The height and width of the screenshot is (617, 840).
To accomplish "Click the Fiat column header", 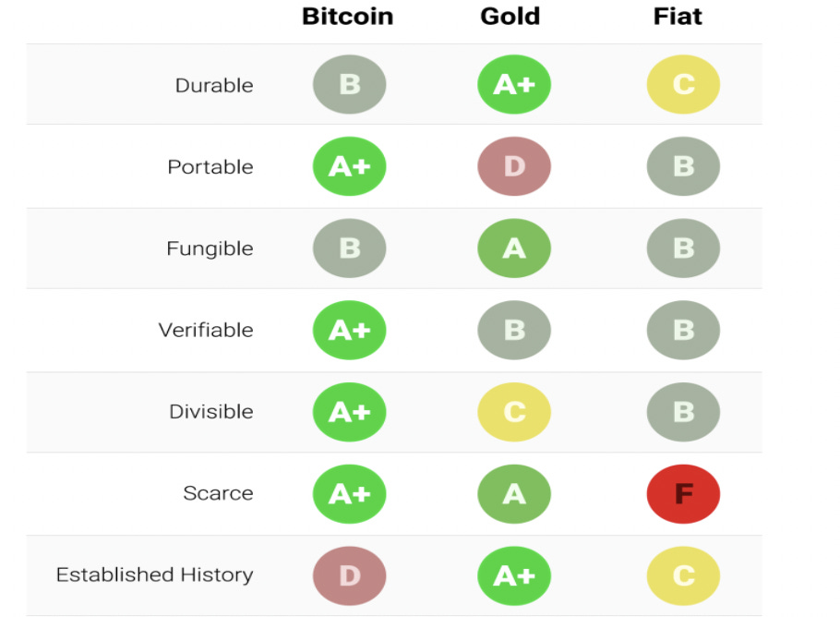I will point(678,17).
